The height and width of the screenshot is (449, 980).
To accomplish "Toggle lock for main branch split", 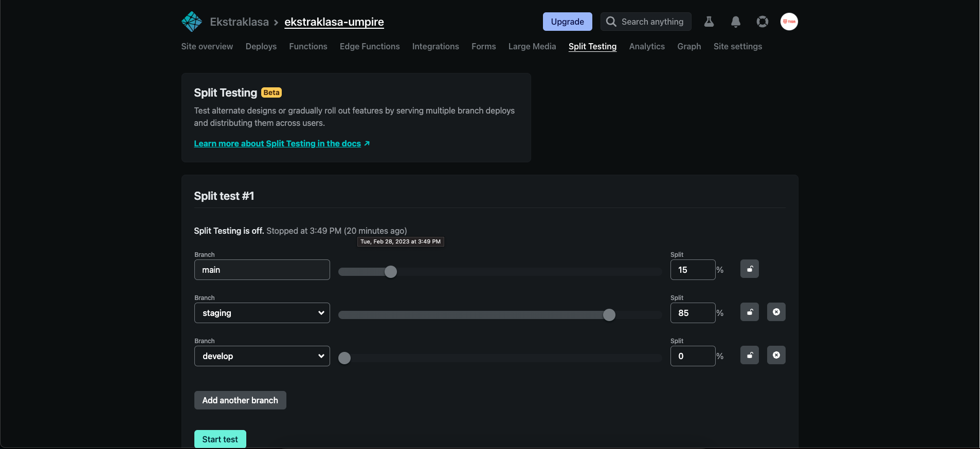I will 750,269.
